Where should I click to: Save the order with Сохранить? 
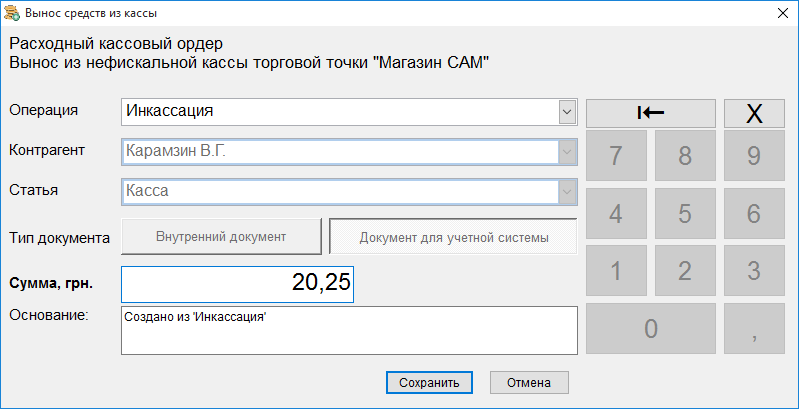(429, 383)
